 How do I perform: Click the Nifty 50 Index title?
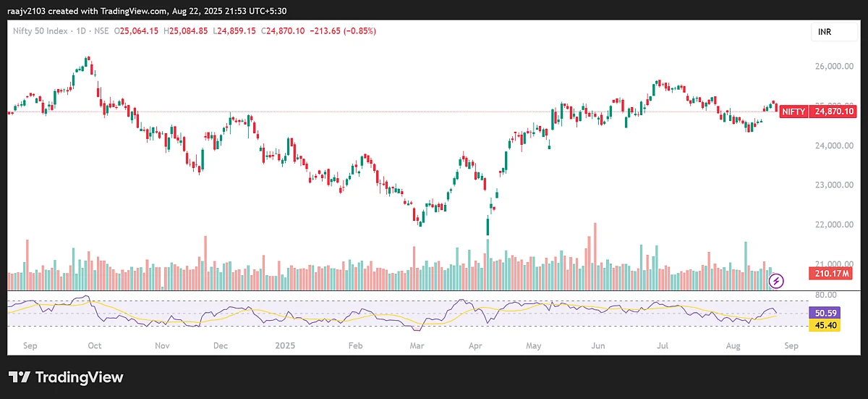pyautogui.click(x=40, y=30)
